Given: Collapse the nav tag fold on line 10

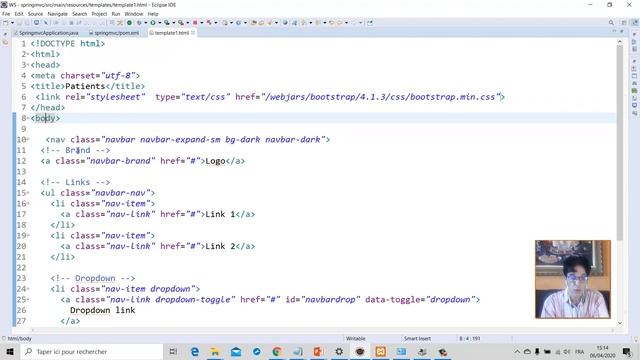Looking at the screenshot, I should [28, 140].
